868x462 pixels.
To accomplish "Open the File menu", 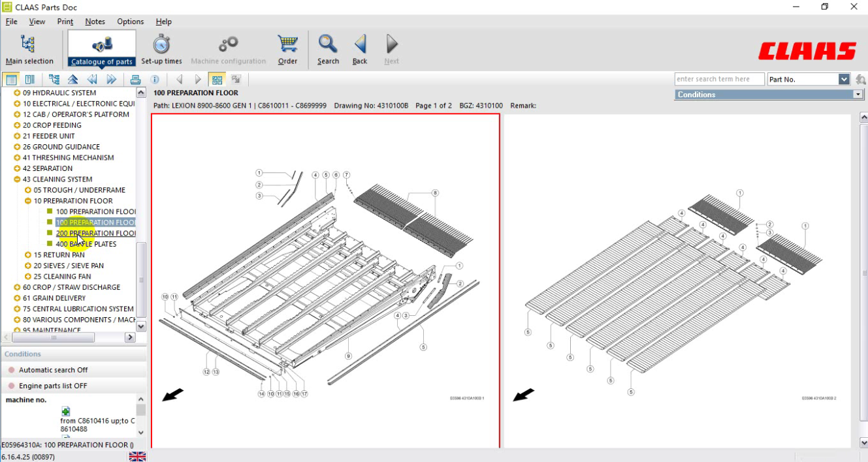I will (x=11, y=22).
